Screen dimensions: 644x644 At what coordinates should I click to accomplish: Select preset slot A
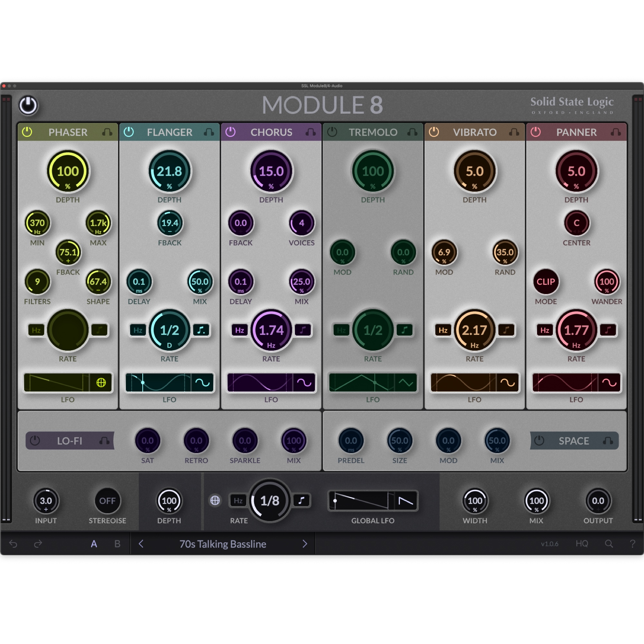tap(94, 544)
